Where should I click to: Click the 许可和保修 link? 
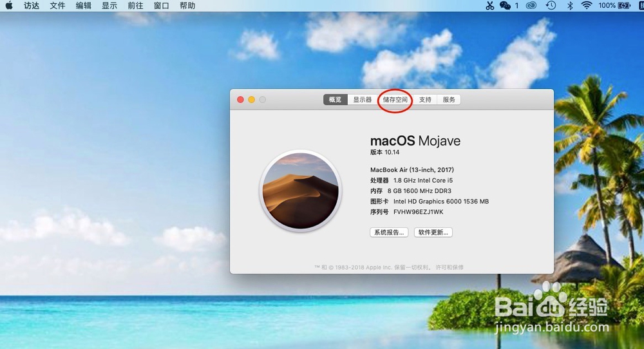coord(450,267)
